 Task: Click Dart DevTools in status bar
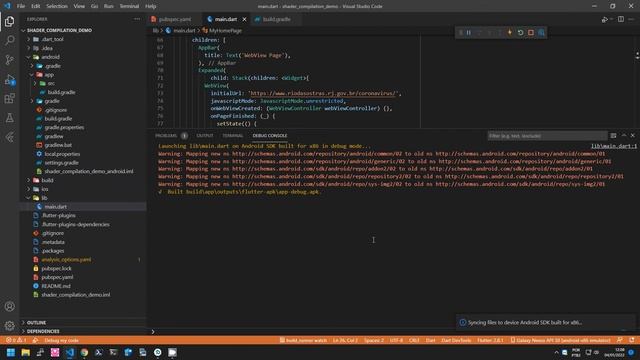pyautogui.click(x=456, y=340)
